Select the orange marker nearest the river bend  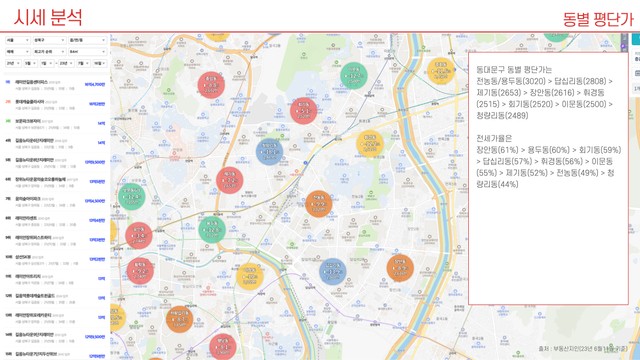click(x=400, y=268)
